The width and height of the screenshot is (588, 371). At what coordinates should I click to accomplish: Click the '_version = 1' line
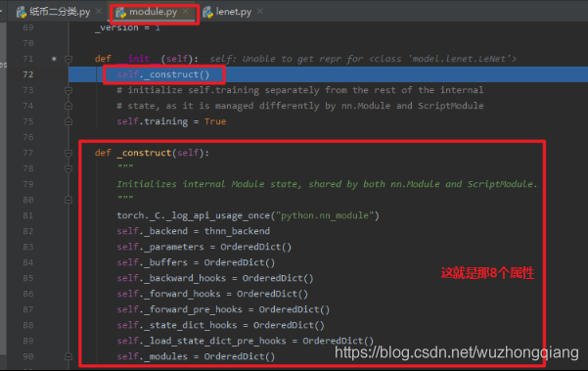coord(127,27)
